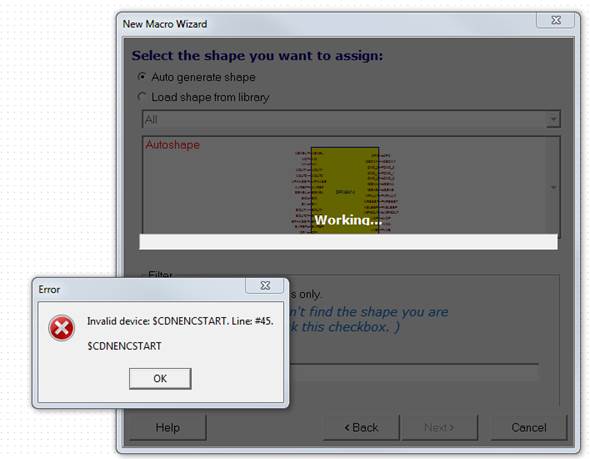Open the All library dropdown

click(x=553, y=120)
